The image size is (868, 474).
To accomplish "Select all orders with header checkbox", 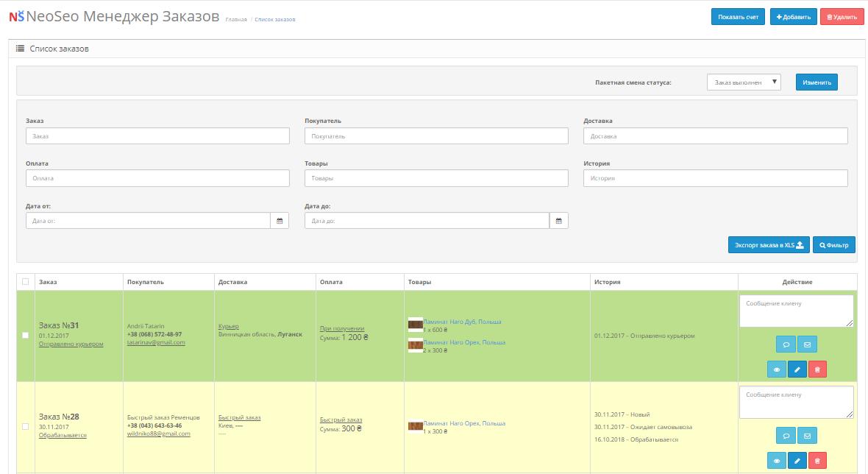I will [26, 282].
